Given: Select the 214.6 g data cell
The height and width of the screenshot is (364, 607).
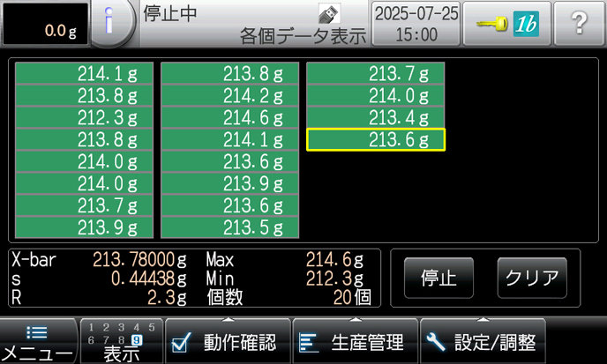Looking at the screenshot, I should (x=229, y=117).
